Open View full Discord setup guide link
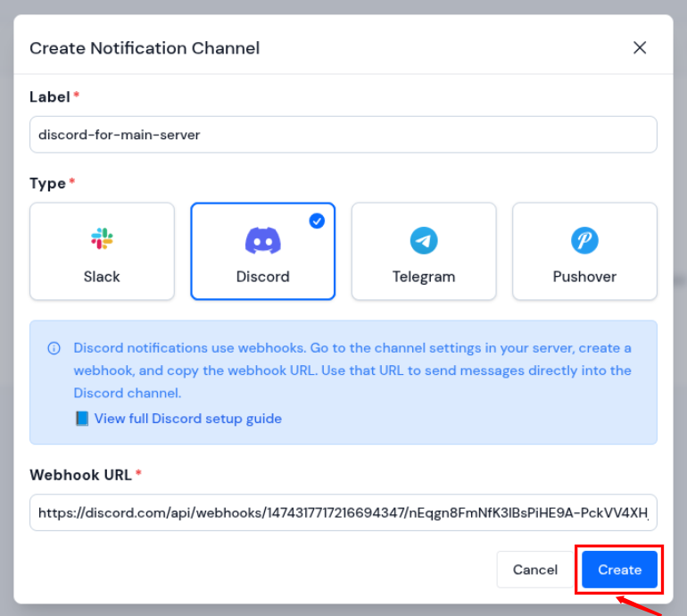This screenshot has width=687, height=616. coord(188,419)
